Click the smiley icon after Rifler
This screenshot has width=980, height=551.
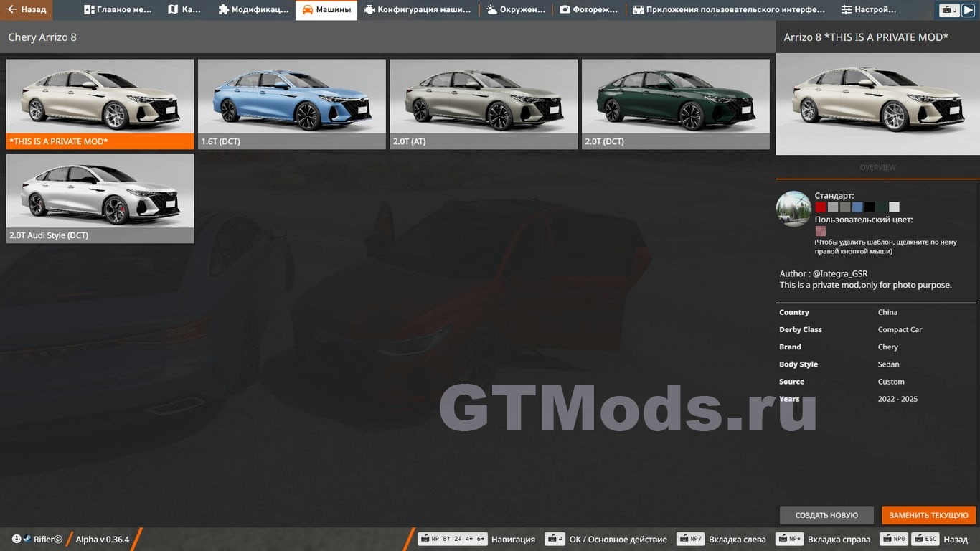[58, 540]
